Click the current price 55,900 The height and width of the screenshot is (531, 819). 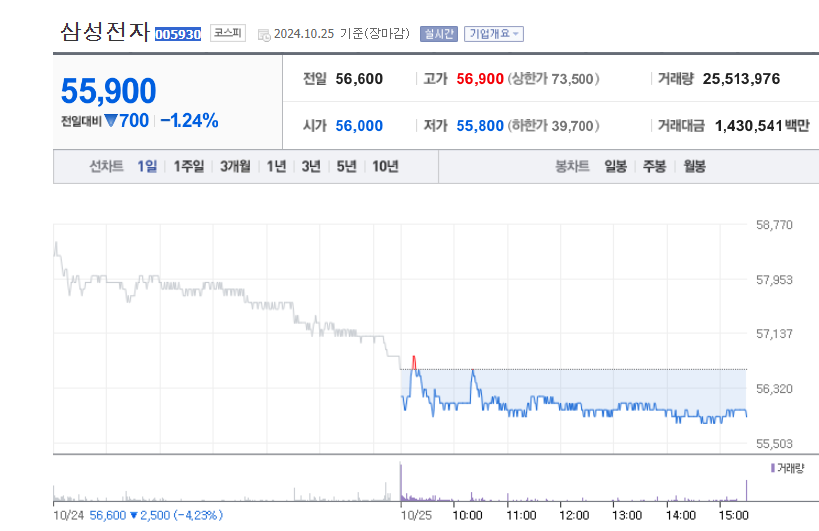109,91
